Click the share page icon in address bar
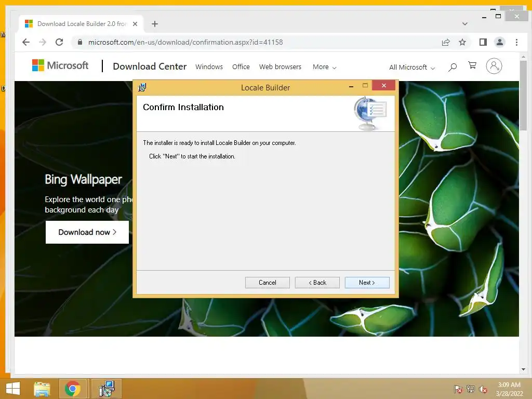532x399 pixels. (445, 42)
